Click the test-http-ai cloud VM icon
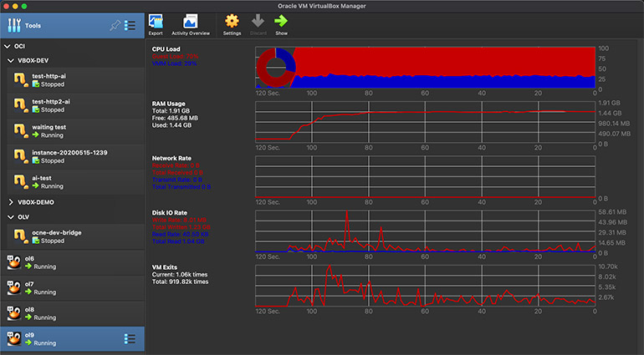The image size is (644, 355). [21, 79]
